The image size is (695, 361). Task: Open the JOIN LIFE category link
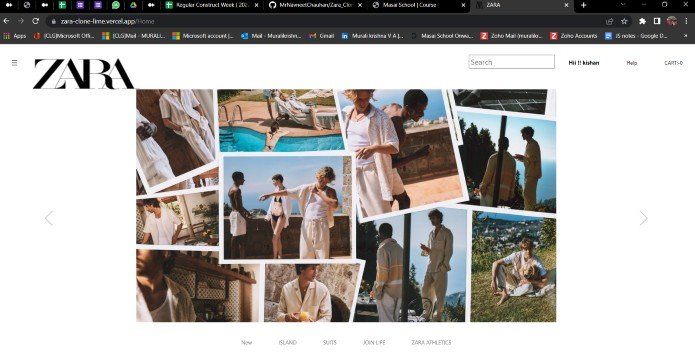coord(374,342)
